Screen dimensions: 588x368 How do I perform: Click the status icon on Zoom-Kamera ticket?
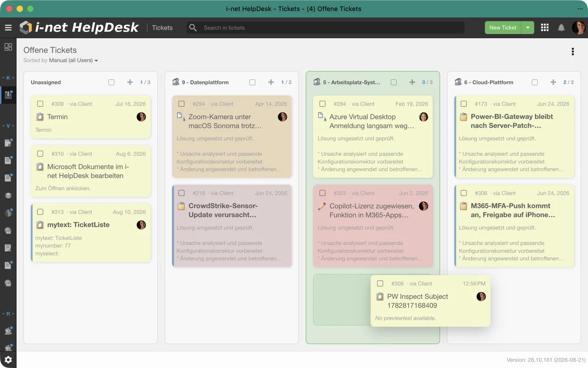pos(181,117)
